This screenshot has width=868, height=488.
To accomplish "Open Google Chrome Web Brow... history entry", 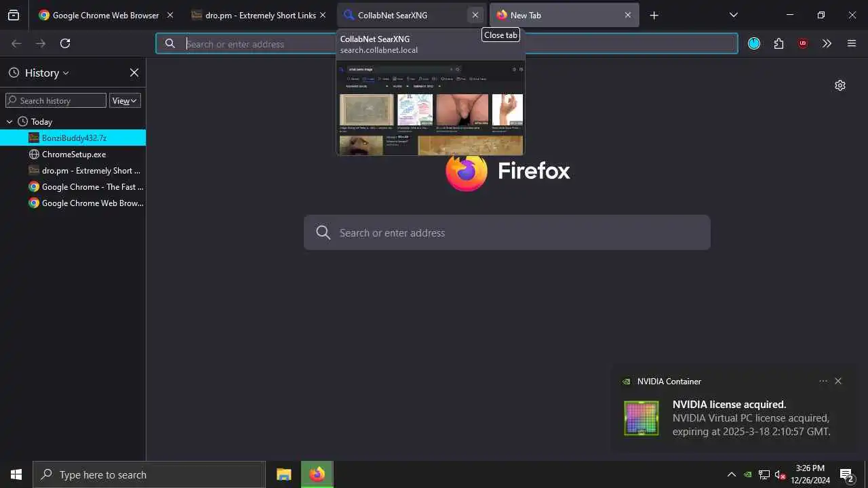I will pos(73,203).
